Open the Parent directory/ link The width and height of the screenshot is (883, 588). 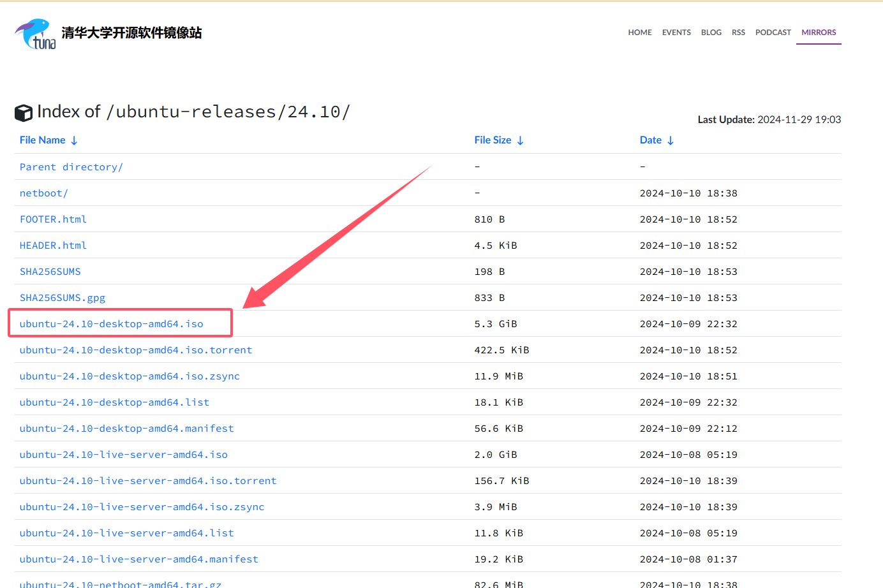(x=71, y=167)
